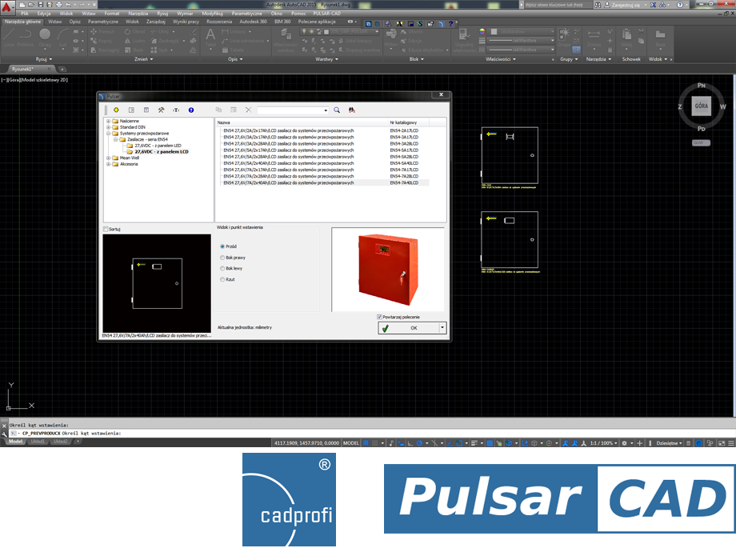This screenshot has height=560, width=736.
Task: Close the Pulsar dialog
Action: pyautogui.click(x=441, y=95)
